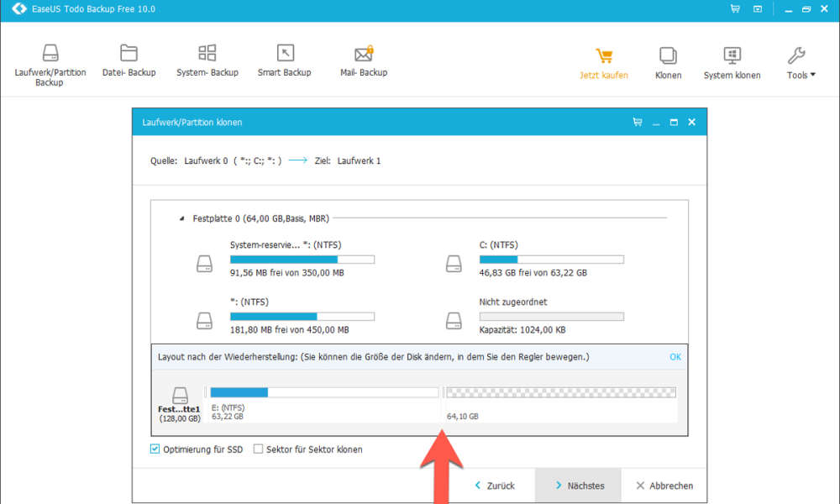Launch Mail-Backup tool
This screenshot has width=840, height=504.
tap(364, 60)
